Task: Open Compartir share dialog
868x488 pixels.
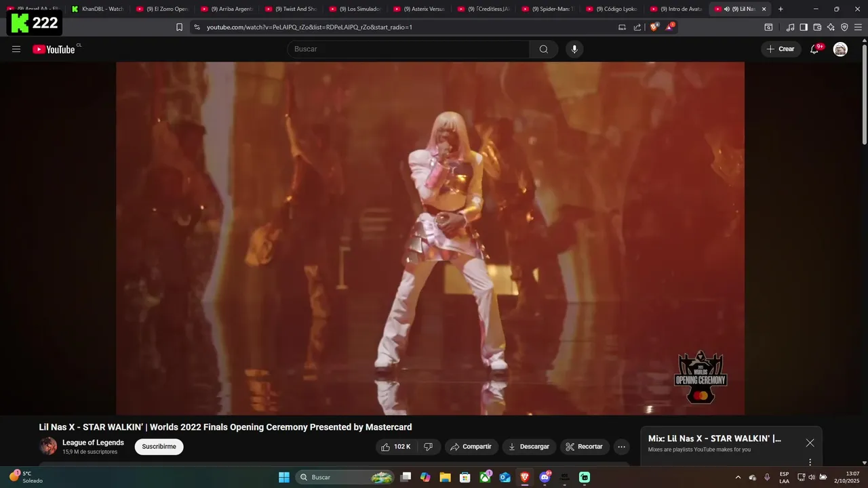Action: (x=471, y=447)
